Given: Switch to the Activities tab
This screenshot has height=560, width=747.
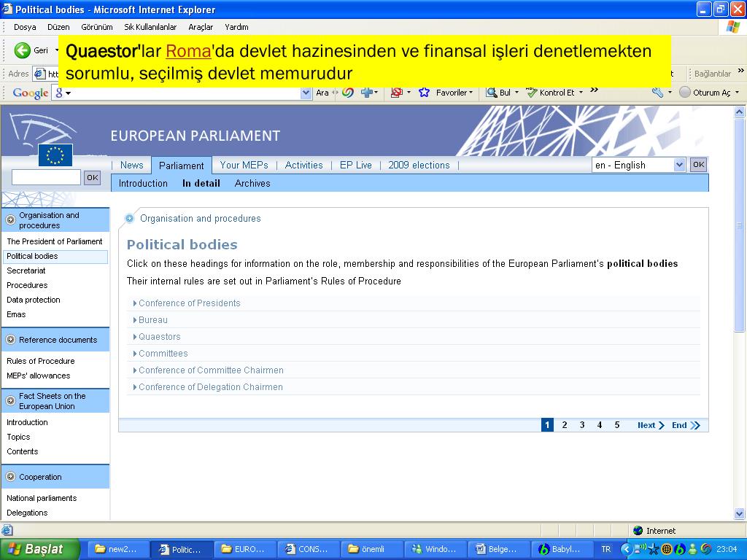Looking at the screenshot, I should pos(303,165).
